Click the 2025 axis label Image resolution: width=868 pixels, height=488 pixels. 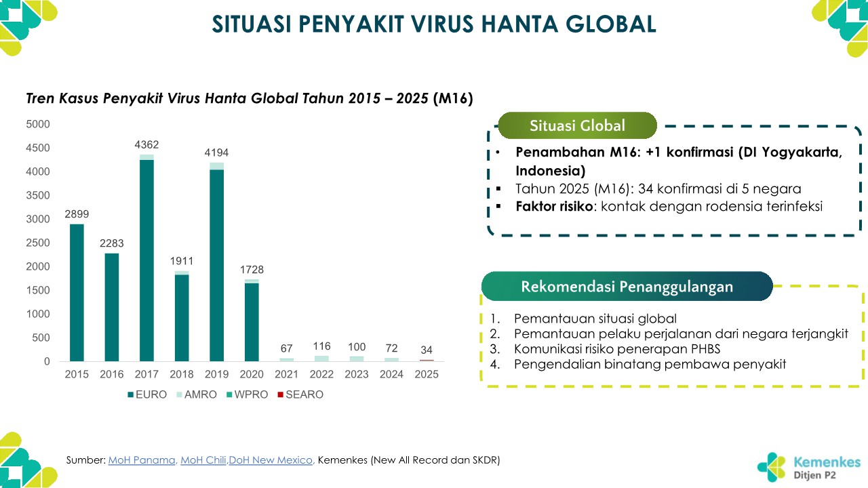pyautogui.click(x=427, y=374)
